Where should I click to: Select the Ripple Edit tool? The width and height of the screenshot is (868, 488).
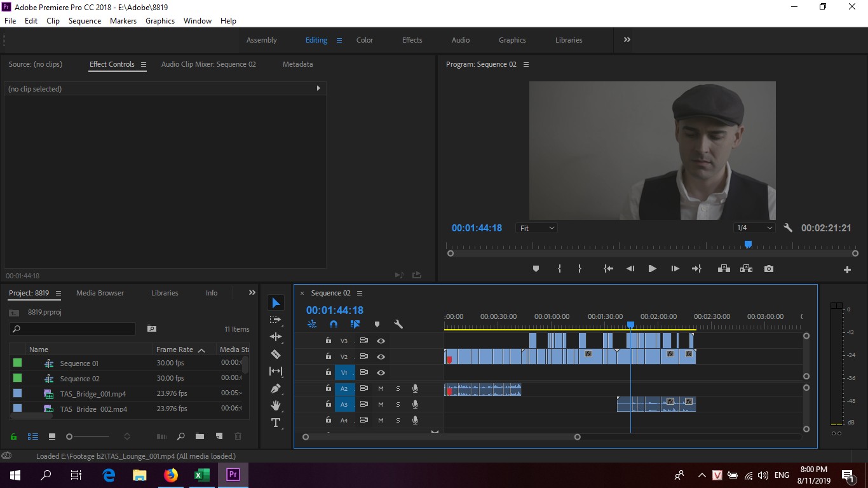coord(276,337)
